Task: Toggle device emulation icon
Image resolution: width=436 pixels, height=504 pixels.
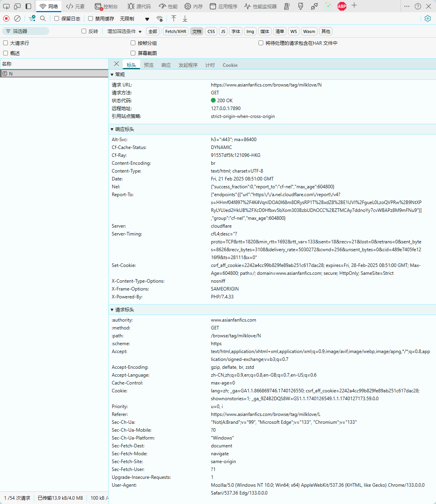Action: (17, 6)
